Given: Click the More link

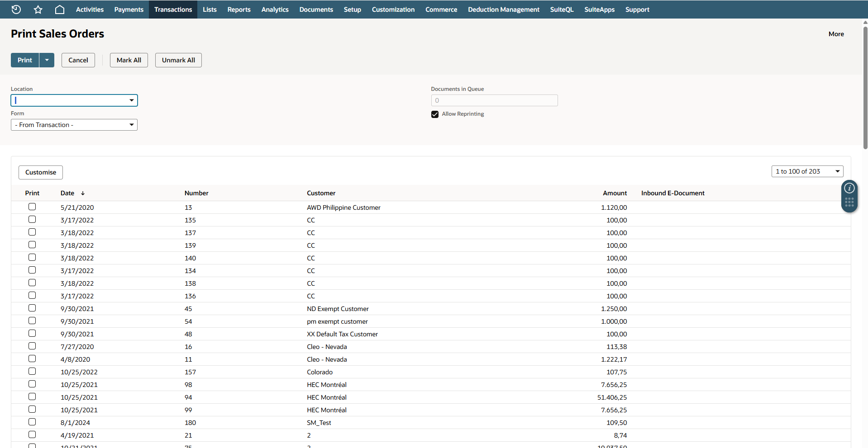Looking at the screenshot, I should click(836, 34).
